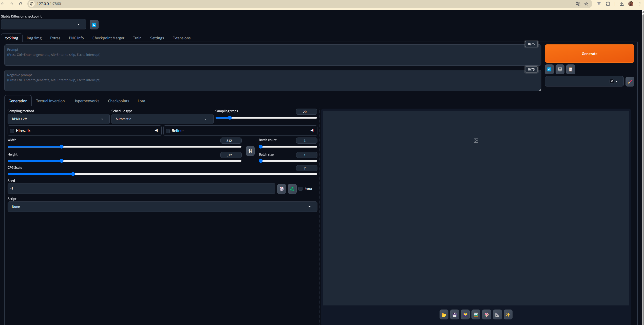Click the palette send to inpaint icon
The image size is (644, 325).
(486, 315)
